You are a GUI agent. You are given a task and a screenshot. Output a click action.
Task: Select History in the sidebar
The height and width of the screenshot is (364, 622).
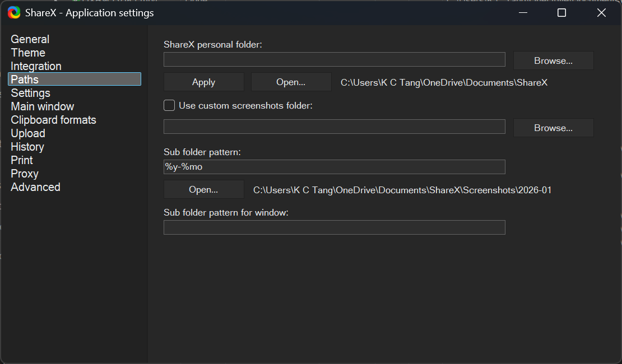tap(27, 147)
